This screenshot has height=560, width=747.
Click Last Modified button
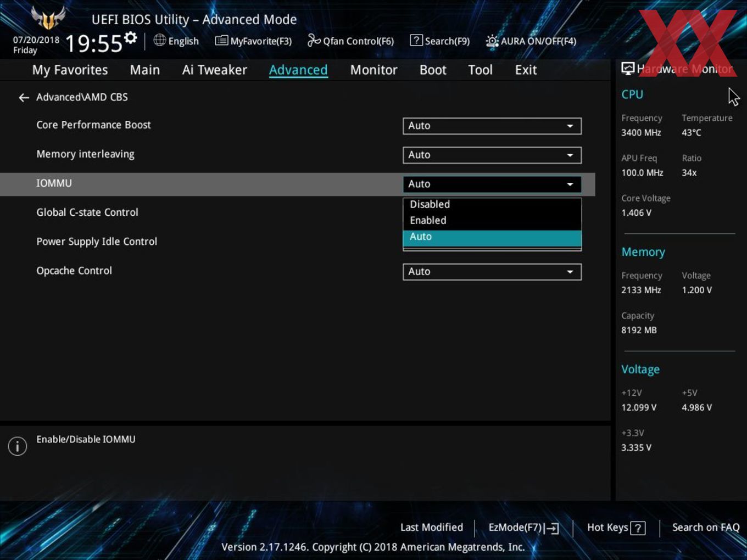[x=432, y=527]
